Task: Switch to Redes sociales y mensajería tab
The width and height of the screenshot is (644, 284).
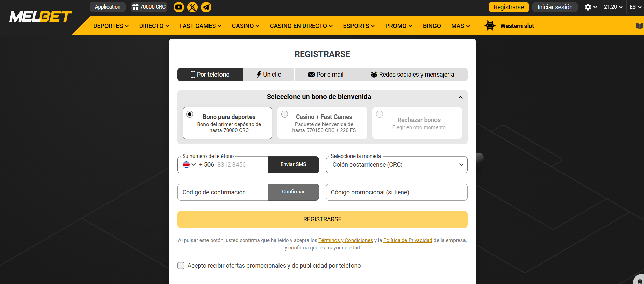Action: [x=412, y=75]
